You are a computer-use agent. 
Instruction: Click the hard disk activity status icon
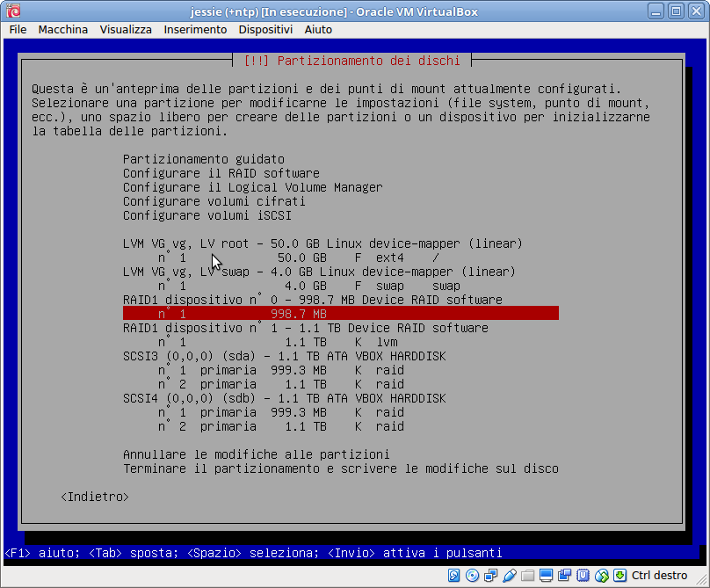point(453,576)
